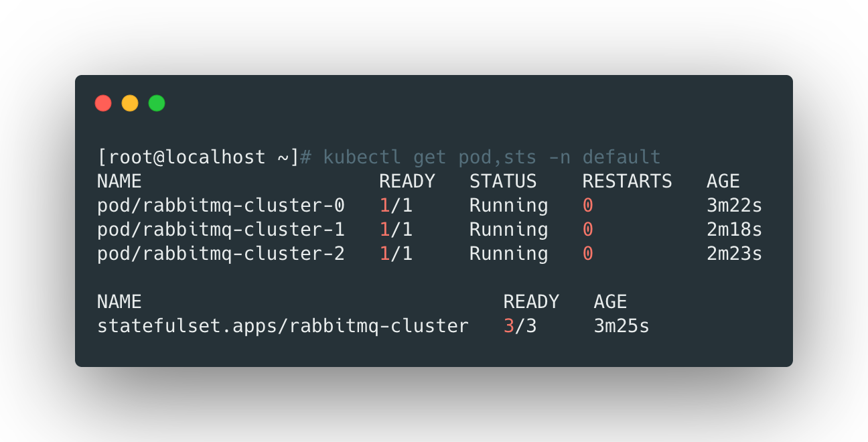Click statefulset.apps/rabbitmq-cluster resource name
868x442 pixels.
tap(283, 326)
